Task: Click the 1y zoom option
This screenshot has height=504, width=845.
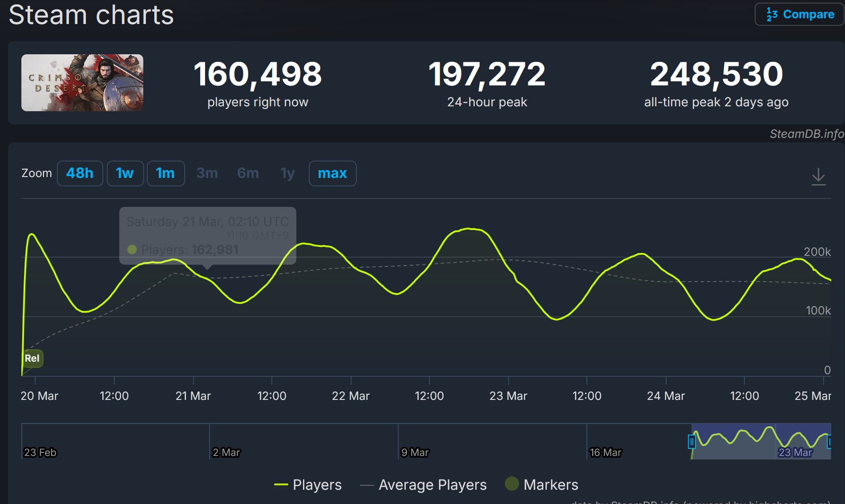Action: [x=287, y=173]
